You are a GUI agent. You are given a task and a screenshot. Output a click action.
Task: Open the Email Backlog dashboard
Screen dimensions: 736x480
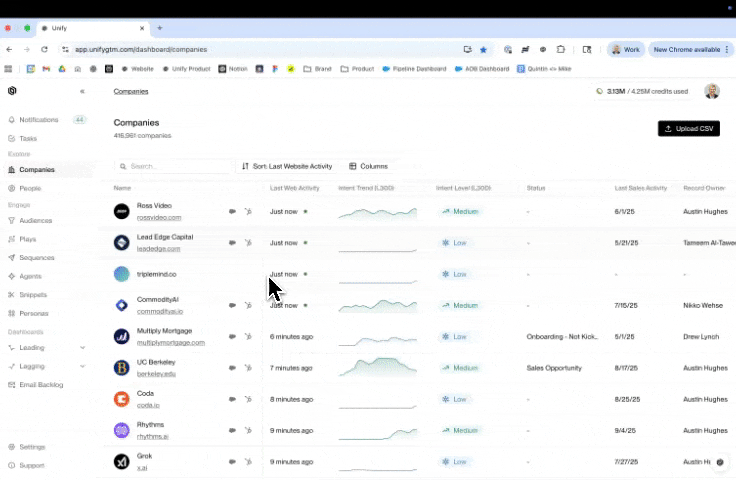(x=41, y=385)
